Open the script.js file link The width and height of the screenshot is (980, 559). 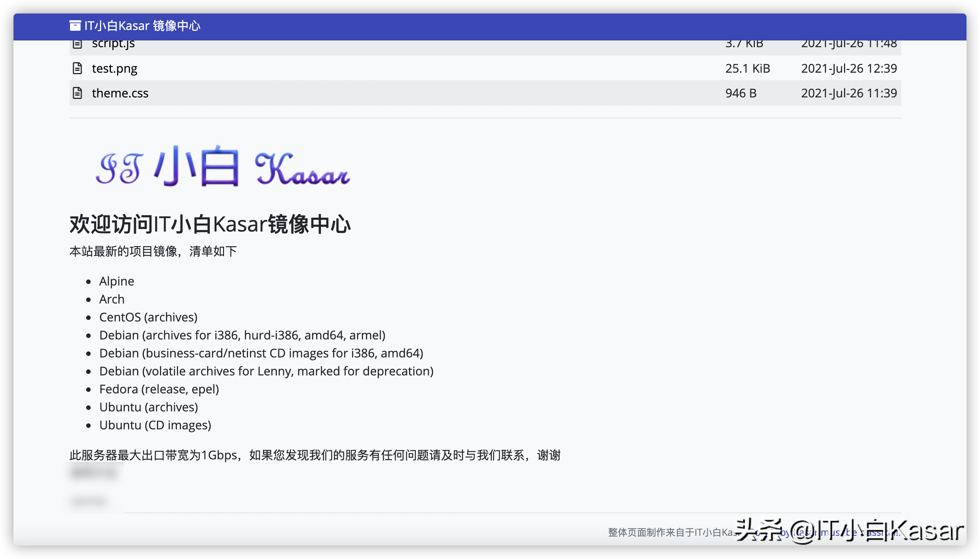[x=113, y=45]
